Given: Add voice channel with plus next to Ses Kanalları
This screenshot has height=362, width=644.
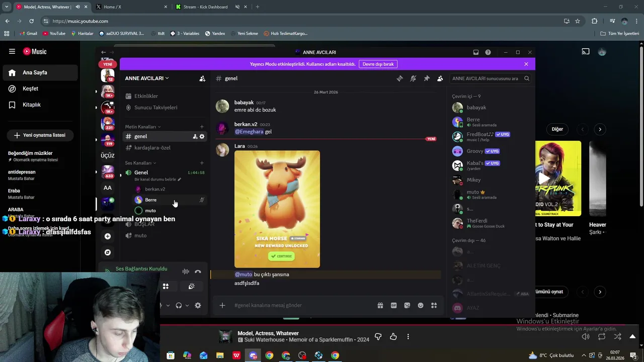Looking at the screenshot, I should point(202,163).
